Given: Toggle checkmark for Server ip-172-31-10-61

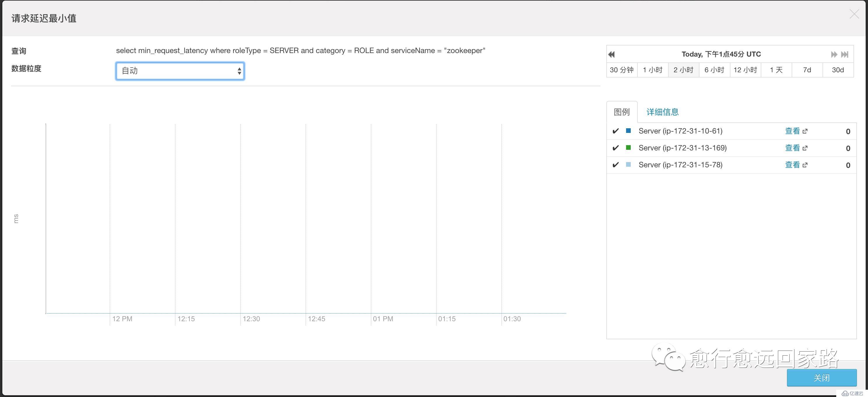Looking at the screenshot, I should (x=616, y=131).
